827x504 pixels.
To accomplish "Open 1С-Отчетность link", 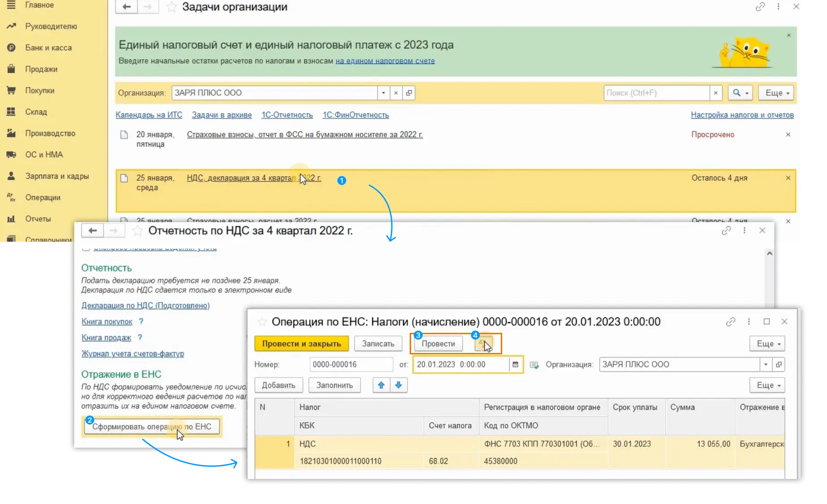I will click(x=287, y=115).
